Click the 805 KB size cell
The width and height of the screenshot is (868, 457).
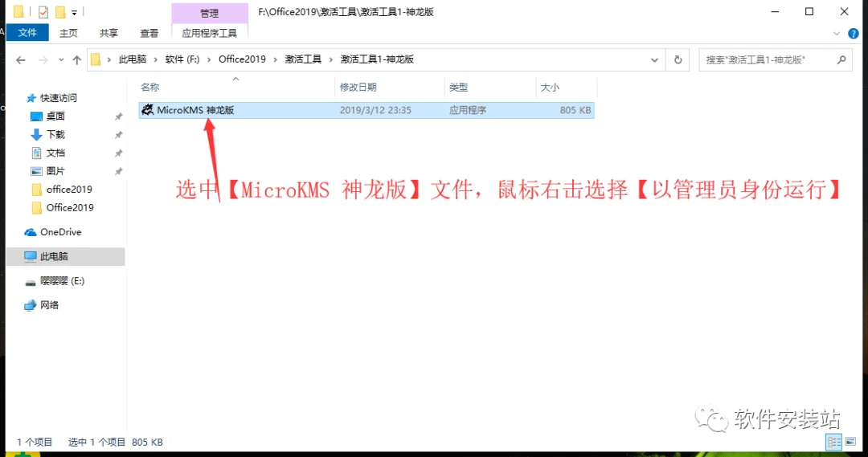[575, 110]
